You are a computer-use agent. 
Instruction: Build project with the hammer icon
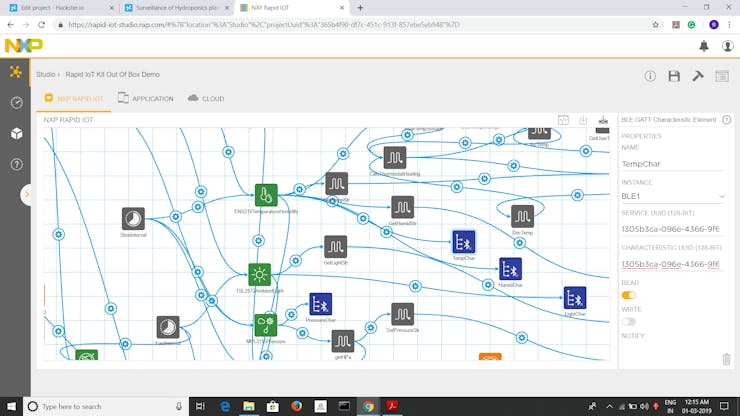(x=698, y=76)
